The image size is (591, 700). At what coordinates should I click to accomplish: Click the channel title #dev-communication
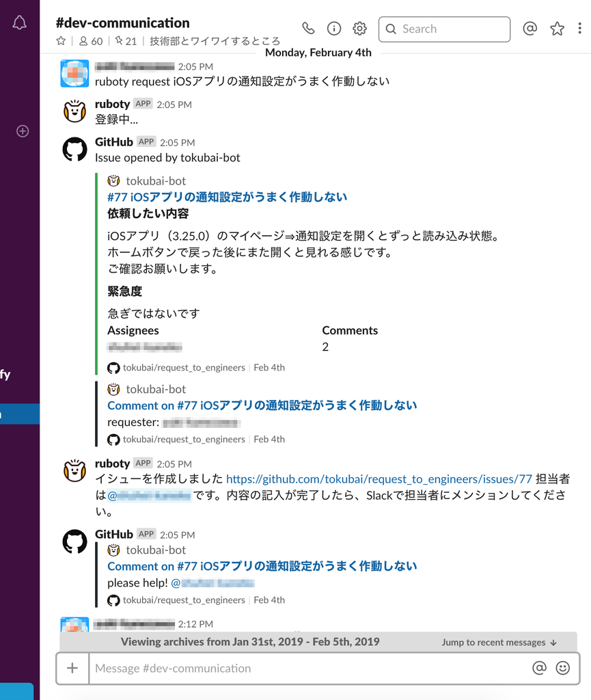click(123, 23)
